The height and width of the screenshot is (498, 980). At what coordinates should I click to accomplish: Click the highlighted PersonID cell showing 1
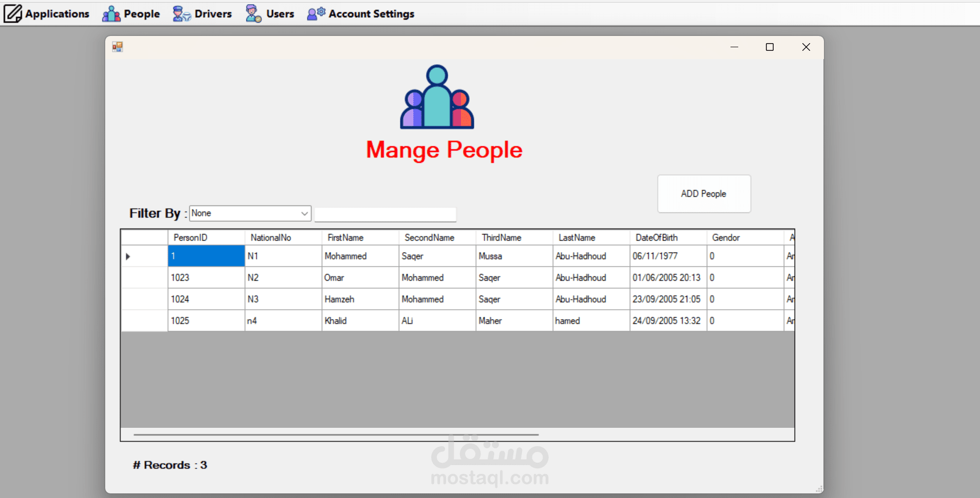(x=205, y=256)
